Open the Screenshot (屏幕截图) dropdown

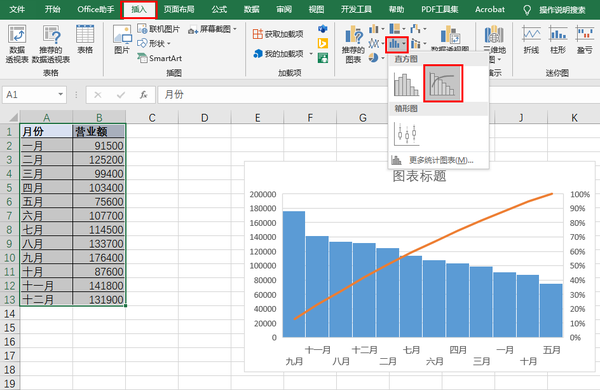[x=212, y=29]
